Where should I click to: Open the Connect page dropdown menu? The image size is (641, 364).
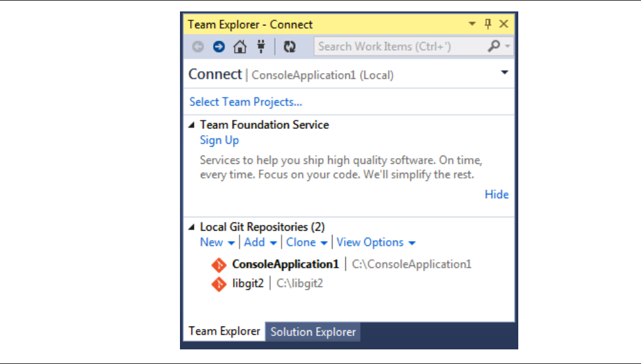tap(504, 72)
